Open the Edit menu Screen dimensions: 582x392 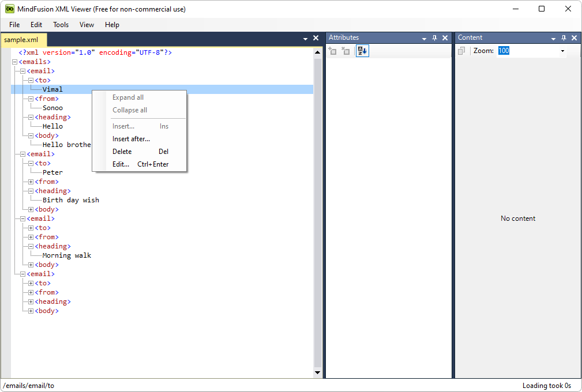pos(36,25)
